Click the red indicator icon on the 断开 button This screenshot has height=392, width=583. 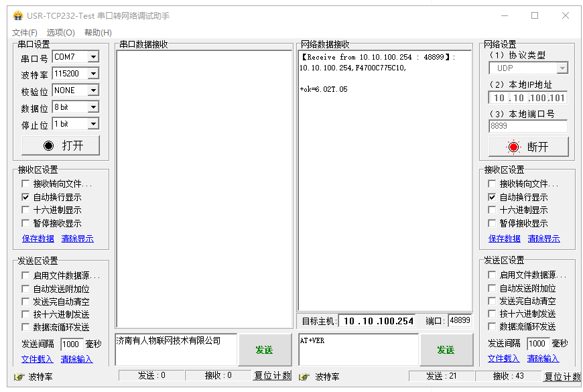(x=513, y=147)
